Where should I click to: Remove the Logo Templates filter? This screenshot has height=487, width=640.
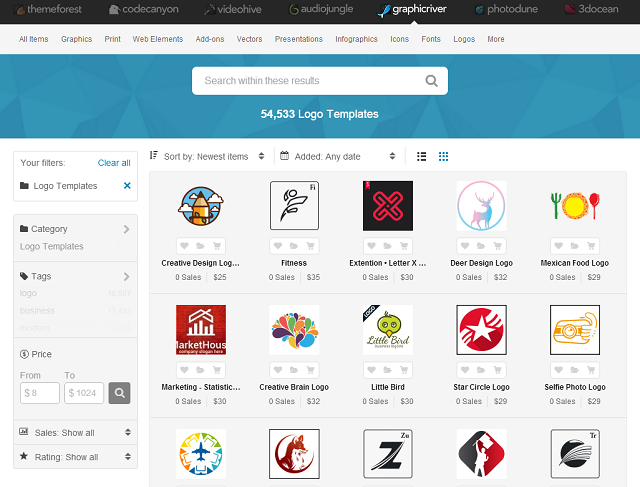pos(127,186)
